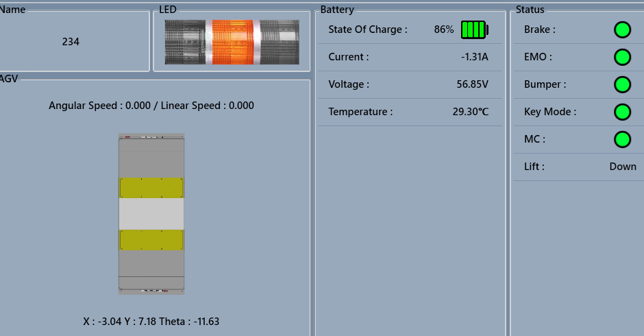Click the State Of Charge 86% value
Image resolution: width=644 pixels, height=336 pixels.
point(444,29)
